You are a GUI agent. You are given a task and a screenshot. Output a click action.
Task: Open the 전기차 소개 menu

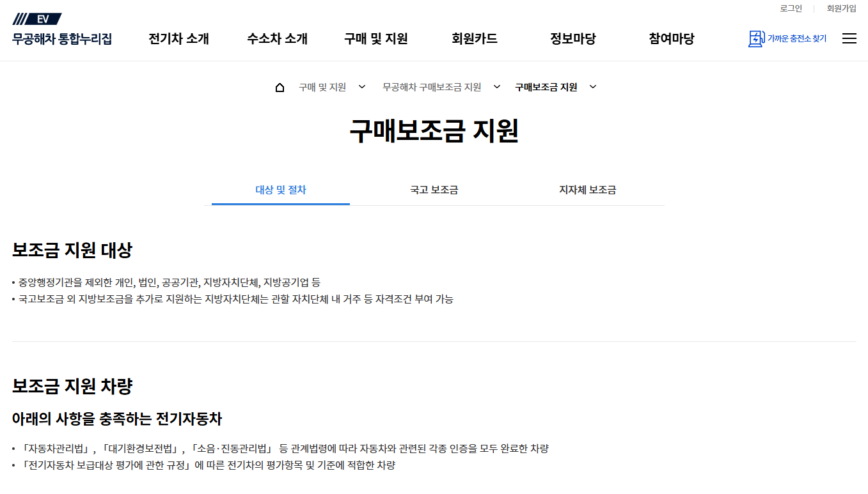click(x=178, y=38)
